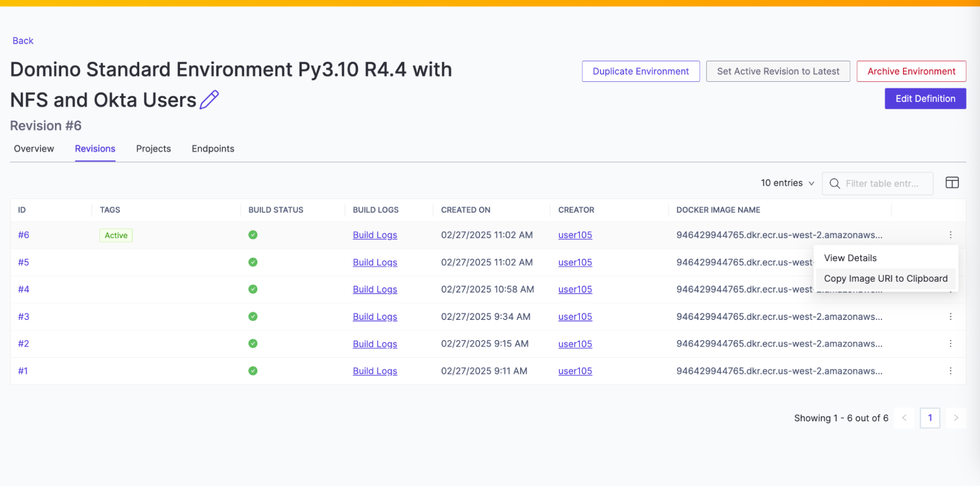The image size is (980, 486).
Task: Go to the next page arrow
Action: tap(956, 418)
